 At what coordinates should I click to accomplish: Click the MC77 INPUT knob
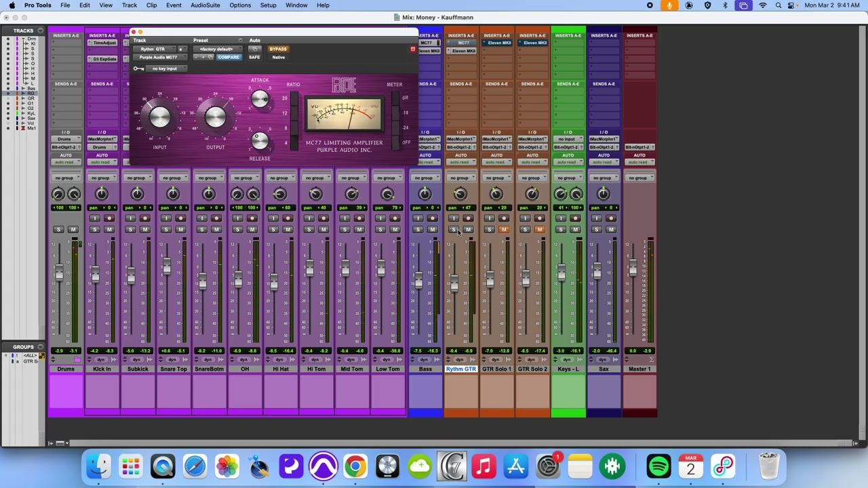160,117
